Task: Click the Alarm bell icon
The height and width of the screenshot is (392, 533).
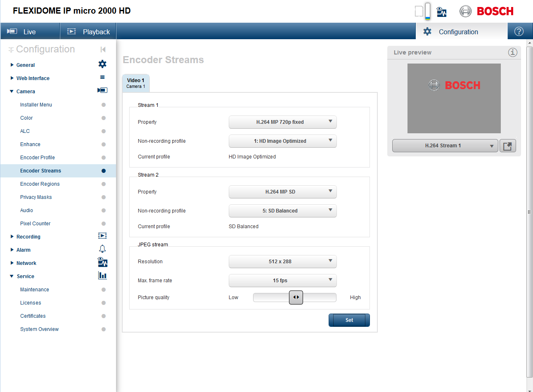Action: [x=102, y=249]
